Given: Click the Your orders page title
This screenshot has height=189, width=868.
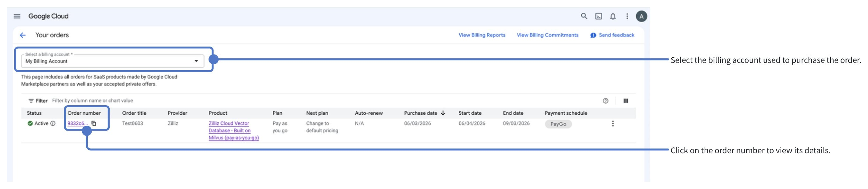Looking at the screenshot, I should click(52, 35).
